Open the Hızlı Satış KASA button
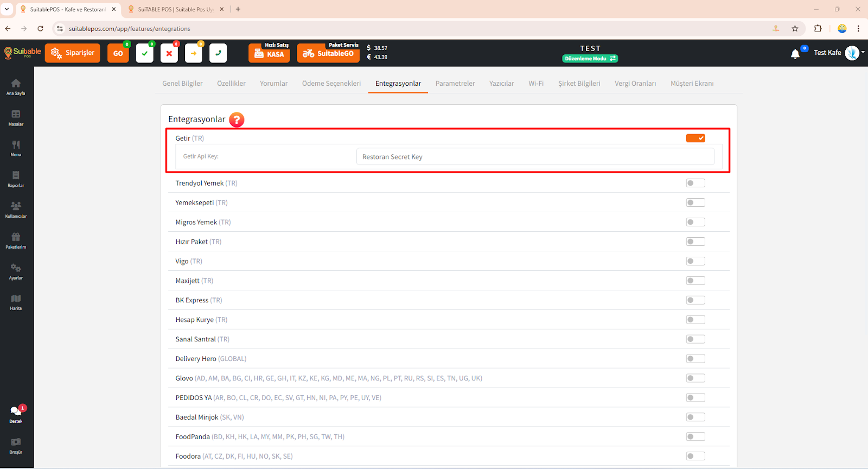 tap(269, 53)
